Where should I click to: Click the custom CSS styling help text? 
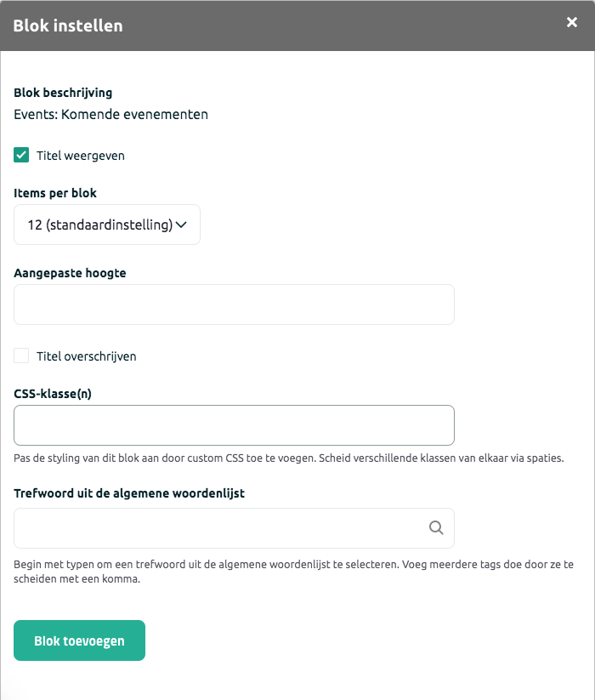[289, 458]
